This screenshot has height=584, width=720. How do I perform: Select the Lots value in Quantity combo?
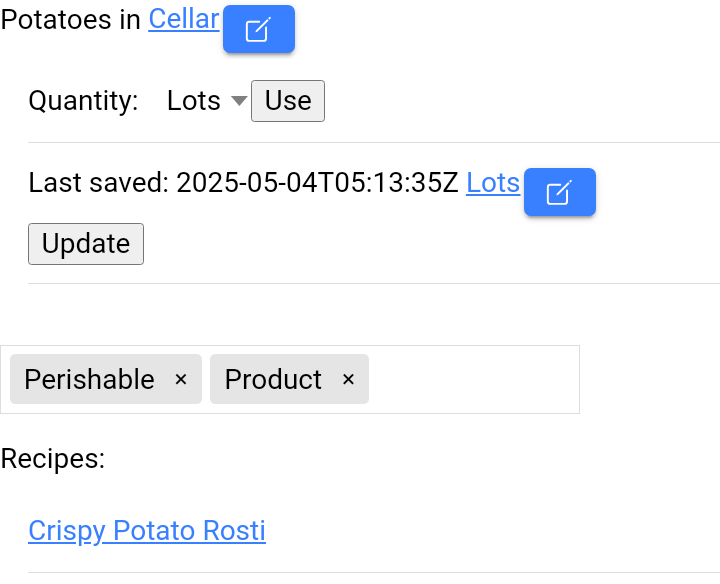coord(194,101)
